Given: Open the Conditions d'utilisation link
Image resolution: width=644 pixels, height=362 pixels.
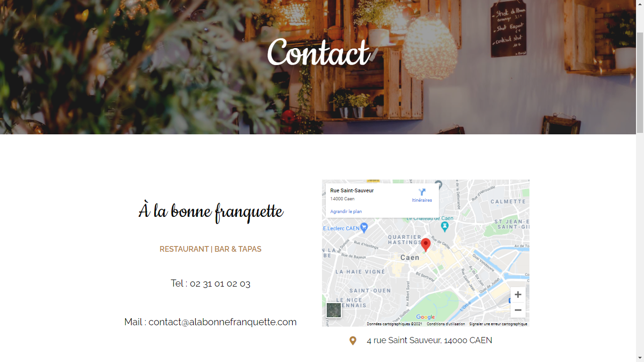Looking at the screenshot, I should point(446,324).
